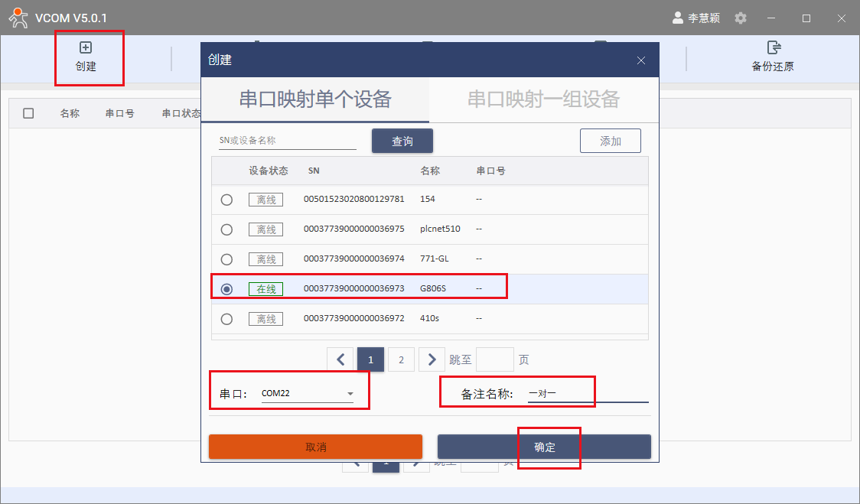Screen dimensions: 860x504
Task: Click the Create (创建) plus icon
Action: (x=86, y=48)
